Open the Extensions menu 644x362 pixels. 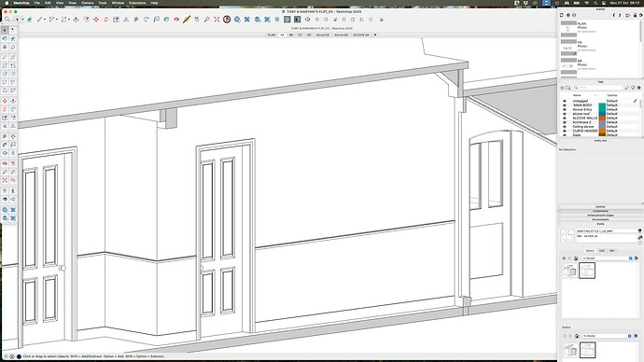coord(137,3)
